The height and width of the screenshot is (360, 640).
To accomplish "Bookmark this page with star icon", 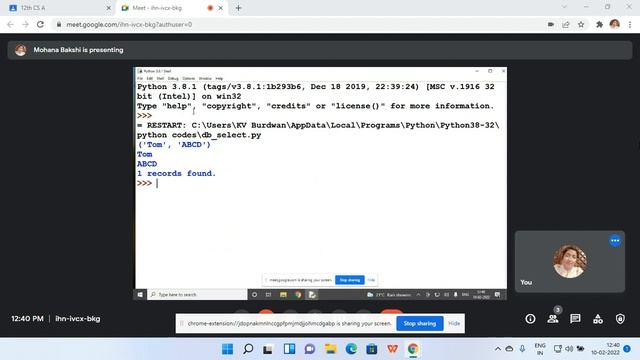I will tap(581, 24).
